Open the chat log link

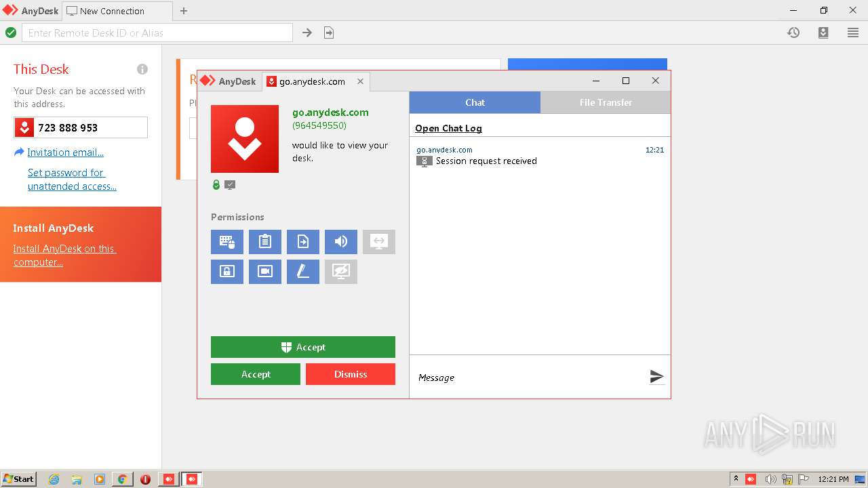pyautogui.click(x=448, y=128)
